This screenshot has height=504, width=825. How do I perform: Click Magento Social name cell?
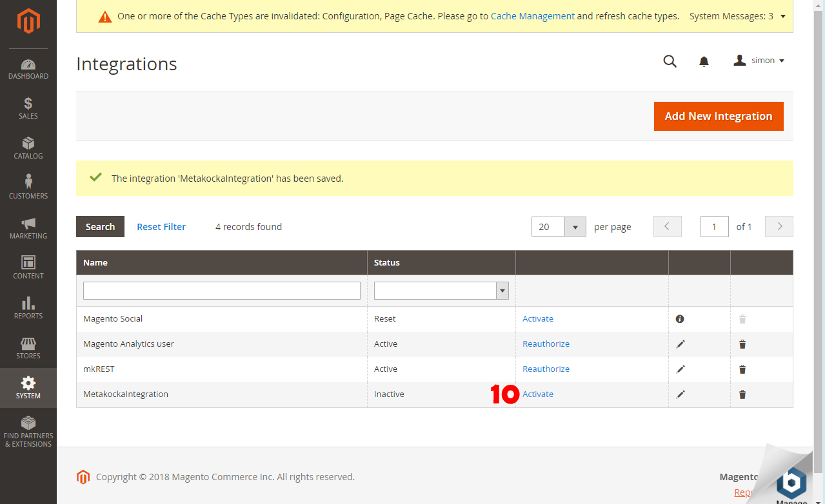tap(222, 319)
